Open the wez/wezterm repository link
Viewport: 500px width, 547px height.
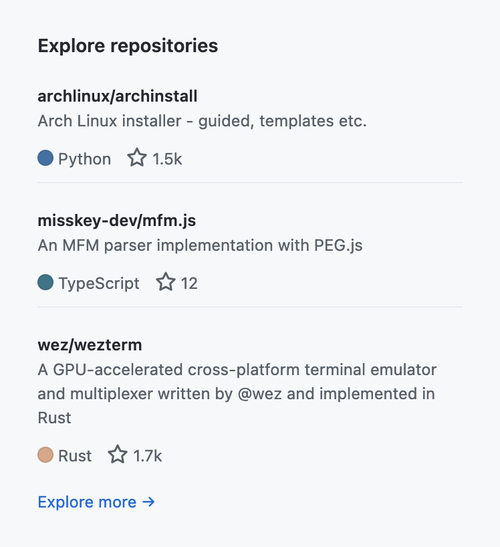pyautogui.click(x=90, y=345)
